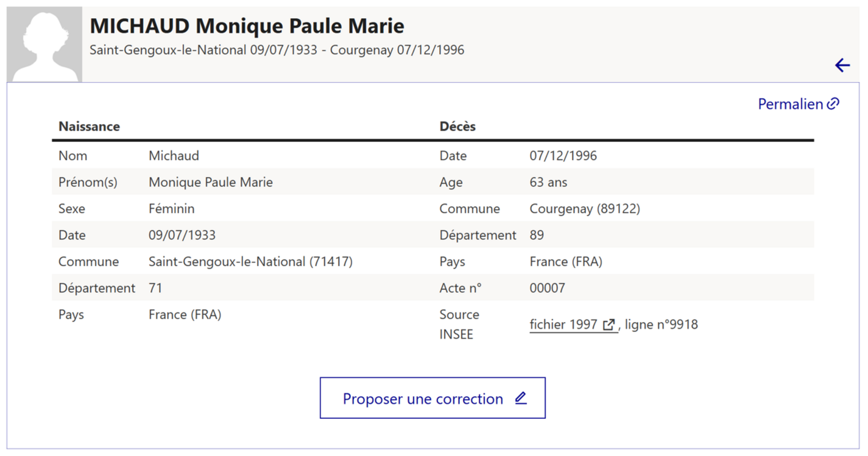This screenshot has height=456, width=868.
Task: Click the Acte n° value 00007
Action: (547, 288)
